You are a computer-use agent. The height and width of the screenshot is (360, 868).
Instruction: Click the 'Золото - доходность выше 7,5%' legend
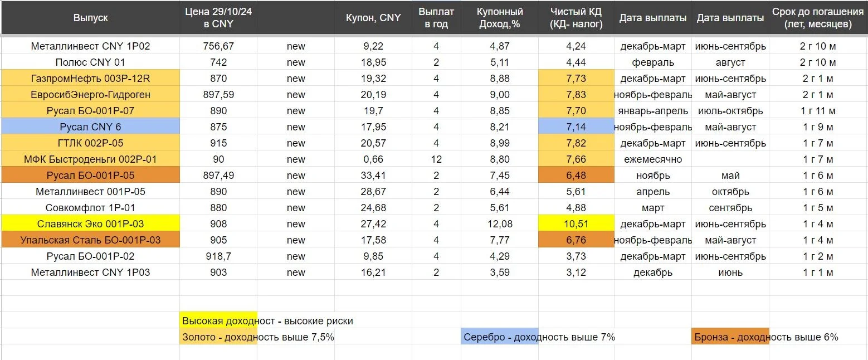click(x=258, y=337)
